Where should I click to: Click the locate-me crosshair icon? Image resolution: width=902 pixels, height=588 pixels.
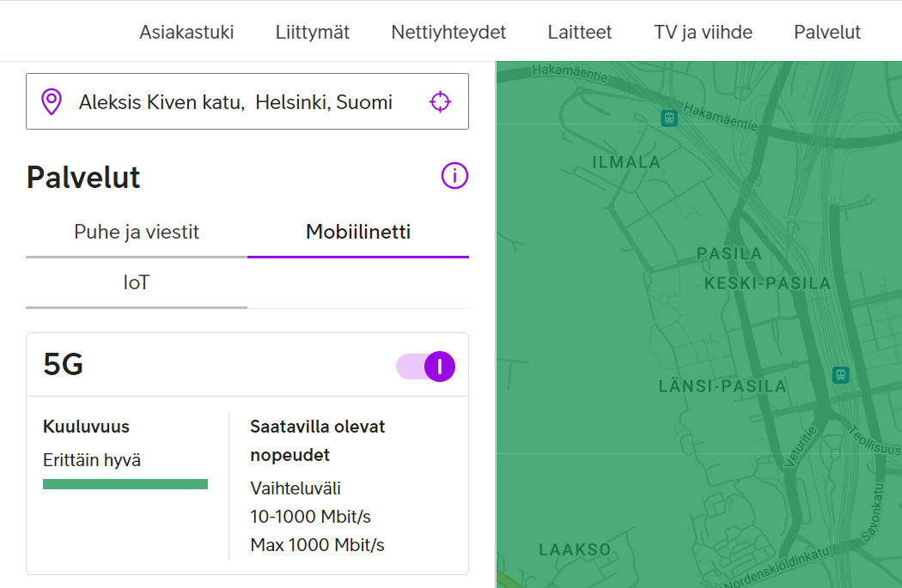tap(440, 102)
